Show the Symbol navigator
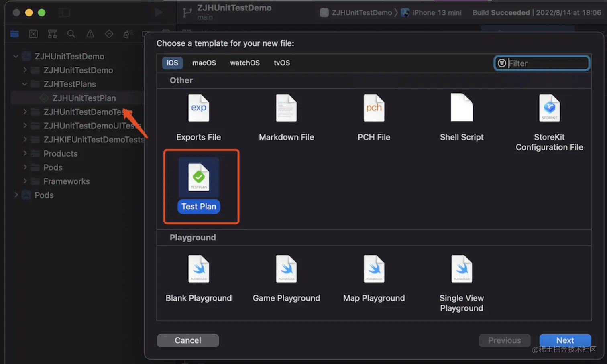 coord(52,34)
